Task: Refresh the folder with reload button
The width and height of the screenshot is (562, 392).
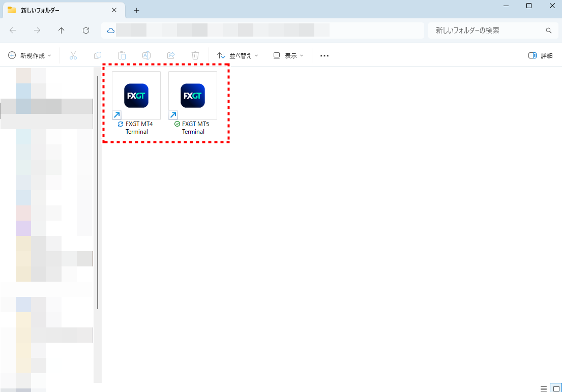Action: click(x=86, y=31)
